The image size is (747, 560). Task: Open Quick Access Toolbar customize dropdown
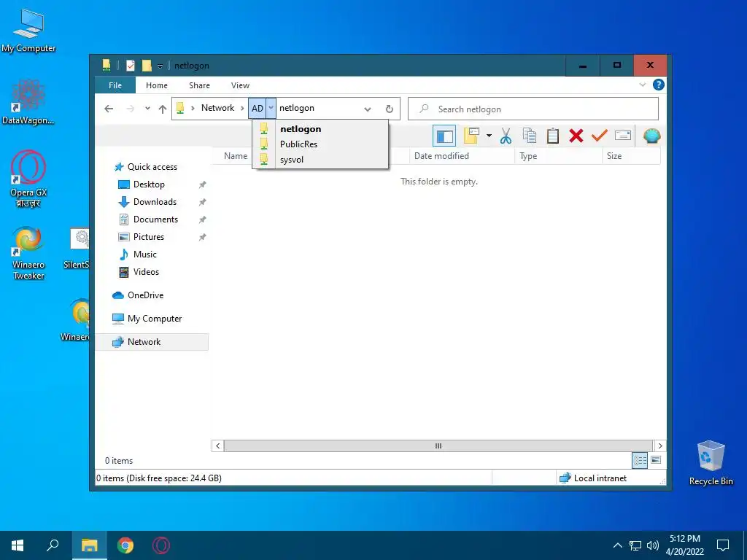tap(160, 66)
